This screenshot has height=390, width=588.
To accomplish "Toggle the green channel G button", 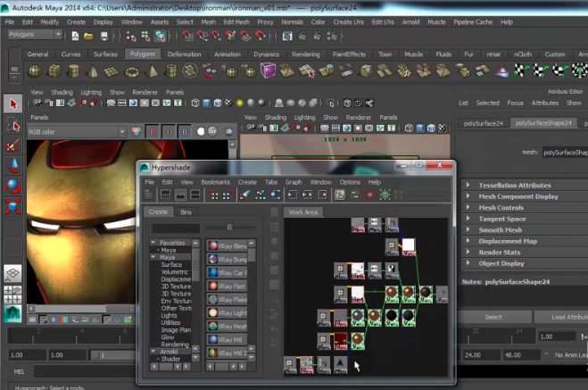I will coord(170,131).
